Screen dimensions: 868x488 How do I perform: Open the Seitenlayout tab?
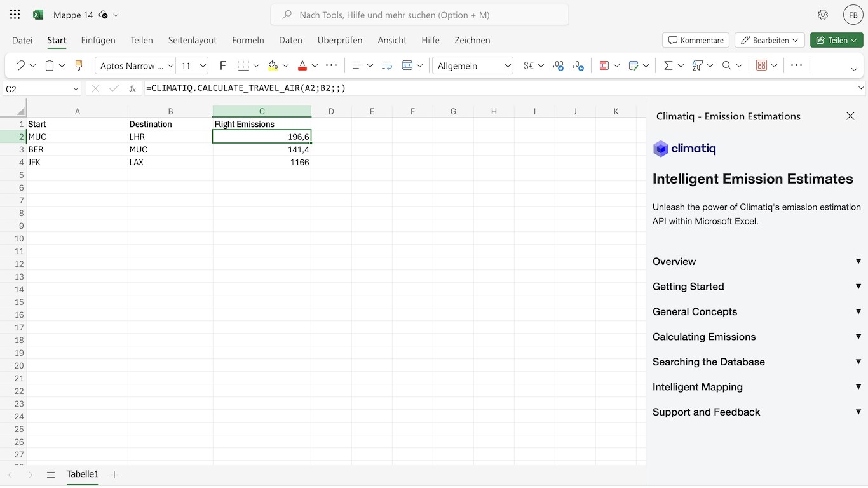pyautogui.click(x=193, y=40)
